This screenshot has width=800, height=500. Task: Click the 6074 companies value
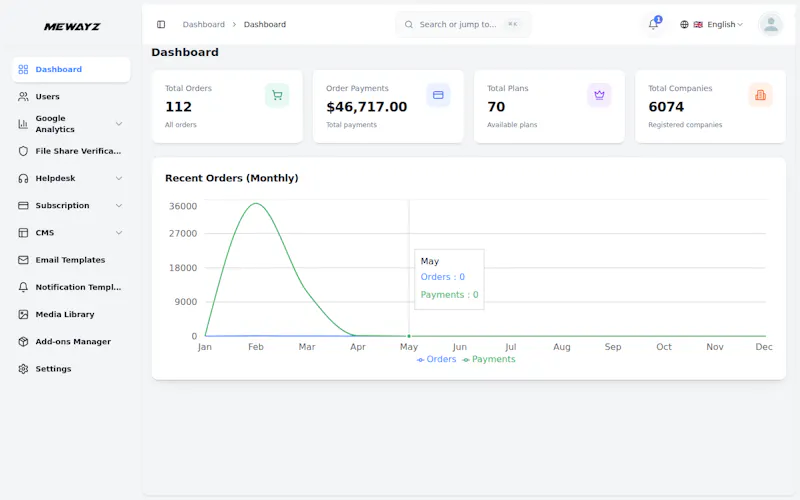point(666,107)
